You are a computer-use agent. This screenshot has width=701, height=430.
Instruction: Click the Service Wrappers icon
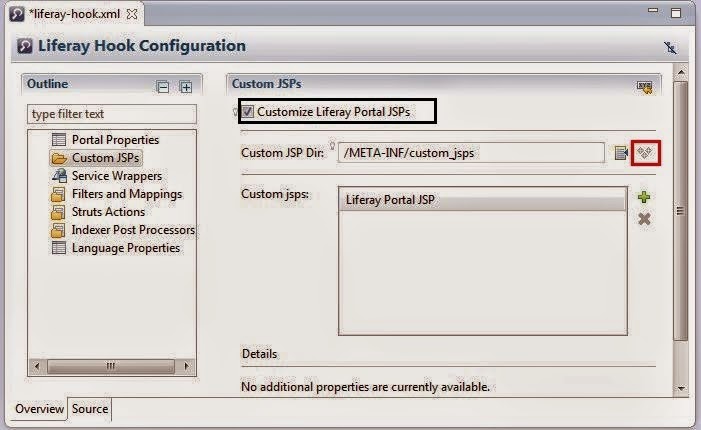point(59,176)
